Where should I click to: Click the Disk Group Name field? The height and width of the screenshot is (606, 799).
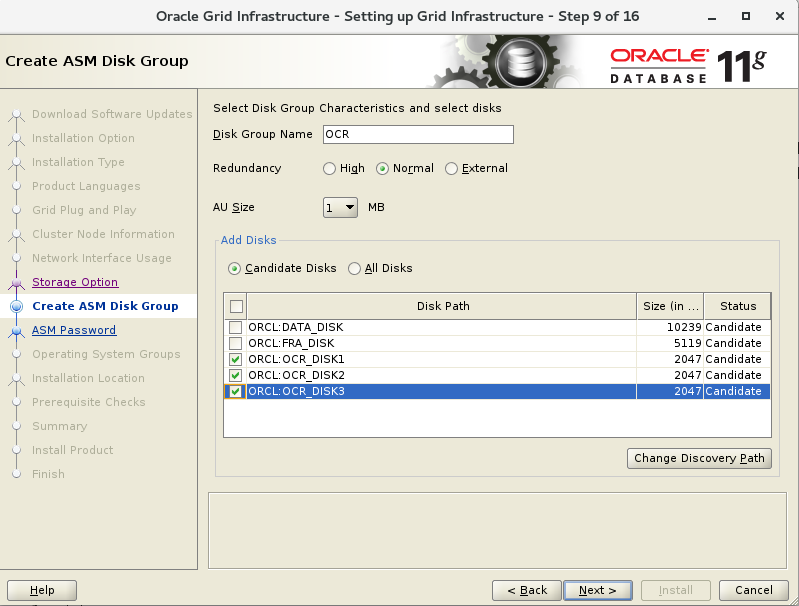[418, 135]
